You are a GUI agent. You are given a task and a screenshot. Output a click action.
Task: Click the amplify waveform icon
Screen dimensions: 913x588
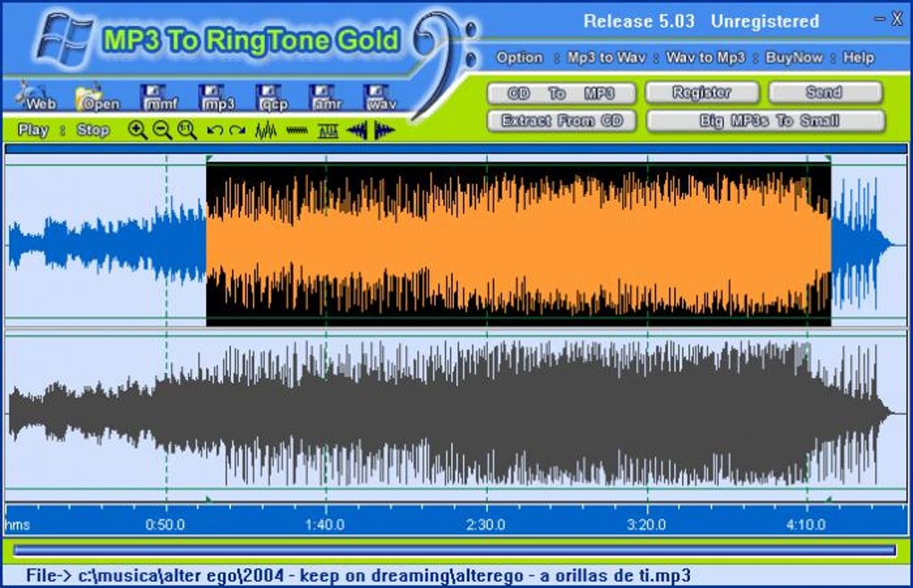pos(266,131)
